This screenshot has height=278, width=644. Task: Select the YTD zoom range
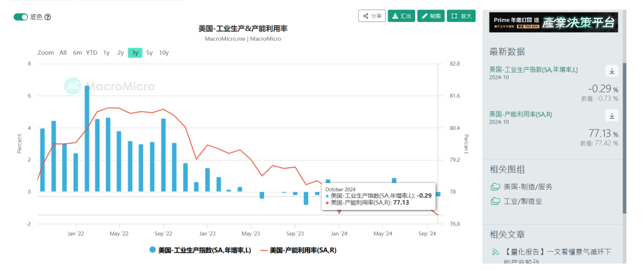pyautogui.click(x=92, y=52)
